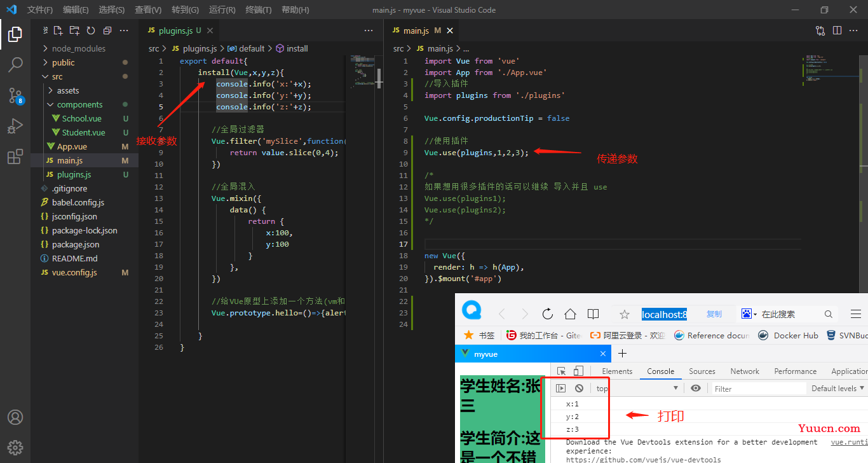Open the Explorer view in activity bar
This screenshot has height=463, width=868.
pos(15,34)
